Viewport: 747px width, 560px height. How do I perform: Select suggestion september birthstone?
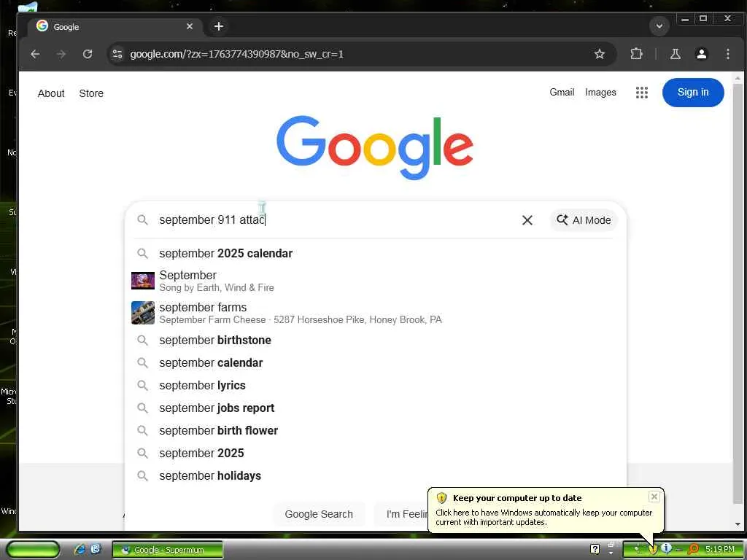coord(376,340)
